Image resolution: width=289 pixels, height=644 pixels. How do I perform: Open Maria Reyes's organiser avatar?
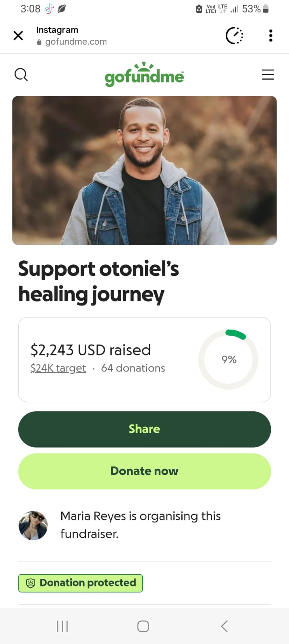click(33, 525)
